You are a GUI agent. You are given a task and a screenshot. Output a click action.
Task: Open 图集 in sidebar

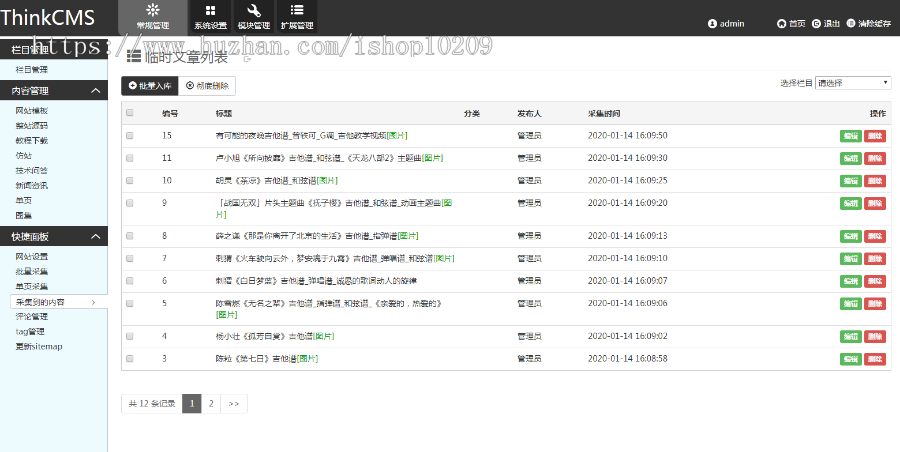(x=24, y=215)
